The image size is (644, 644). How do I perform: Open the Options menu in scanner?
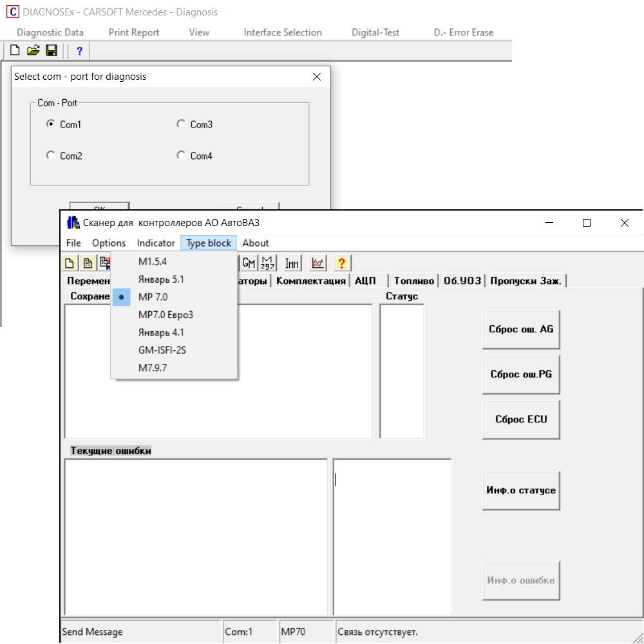(109, 243)
